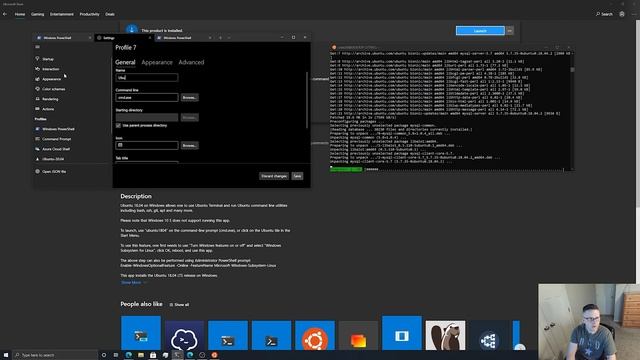This screenshot has height=360, width=640.
Task: Select the Command Prompt profile
Action: [56, 139]
